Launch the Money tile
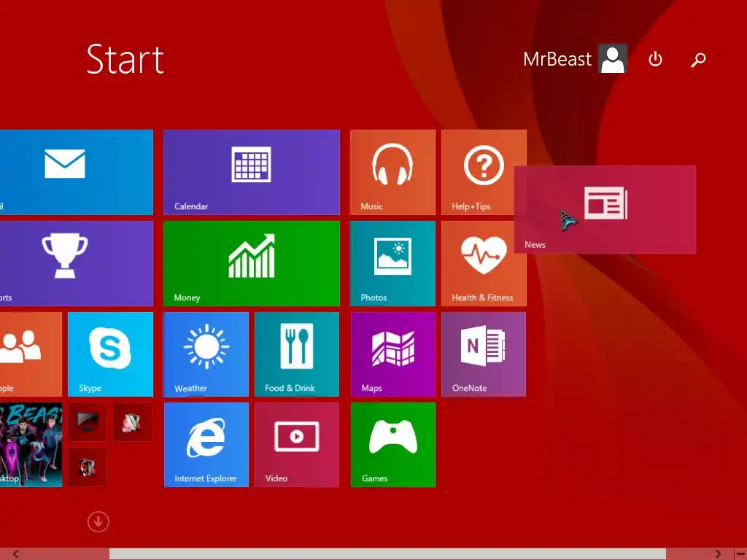The image size is (747, 560). (252, 263)
